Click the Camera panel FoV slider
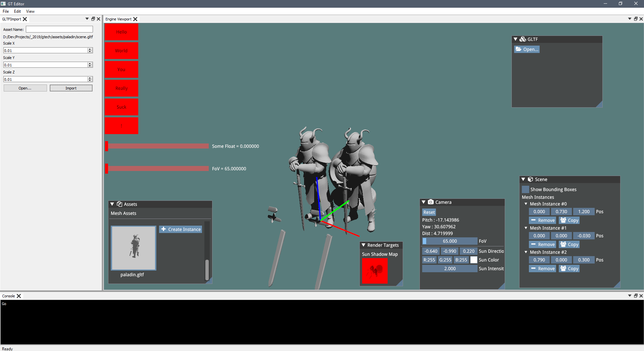This screenshot has height=351, width=644. [x=450, y=241]
